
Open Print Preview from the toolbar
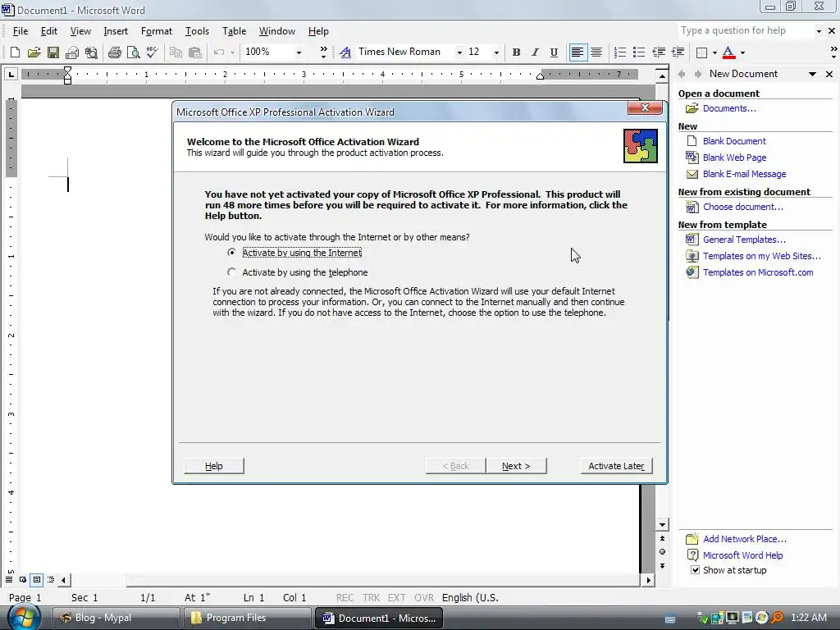coord(133,52)
